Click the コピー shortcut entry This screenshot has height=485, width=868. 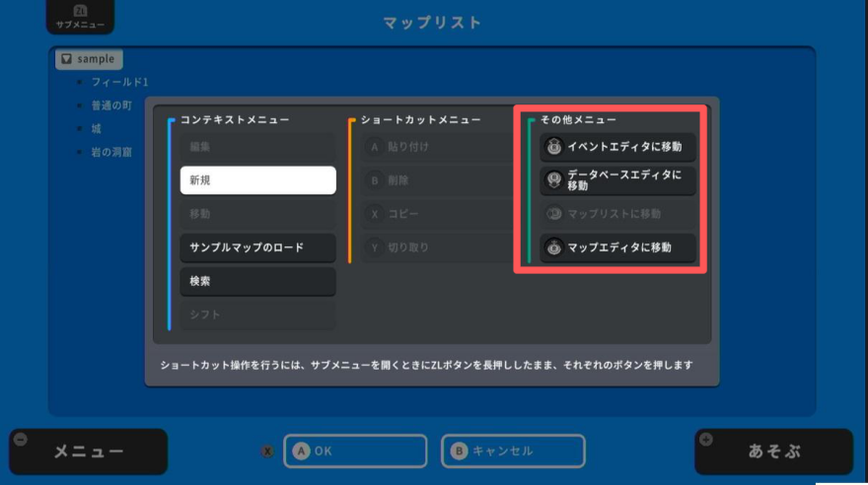(437, 214)
